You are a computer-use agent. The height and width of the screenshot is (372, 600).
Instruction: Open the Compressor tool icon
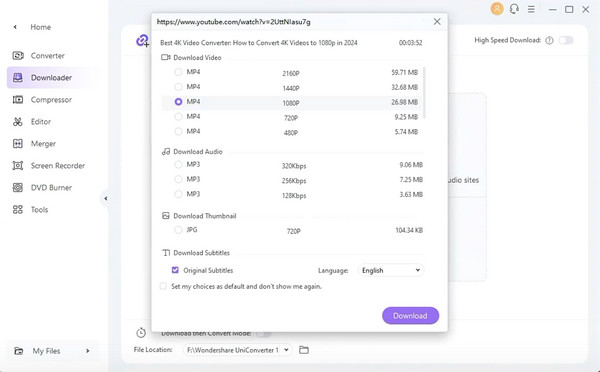point(18,100)
